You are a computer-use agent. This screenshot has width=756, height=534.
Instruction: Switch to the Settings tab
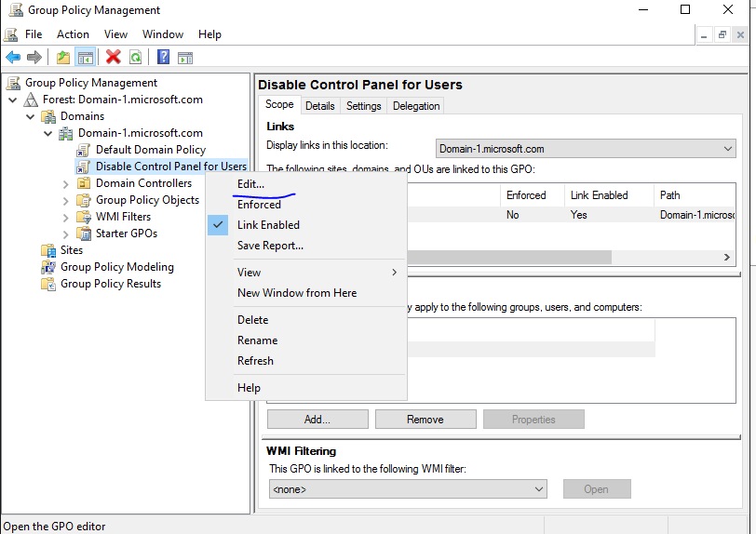click(x=363, y=105)
